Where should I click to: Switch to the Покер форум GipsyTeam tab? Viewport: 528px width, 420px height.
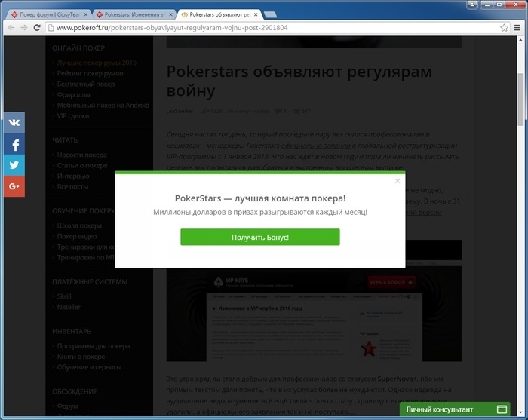(x=49, y=14)
